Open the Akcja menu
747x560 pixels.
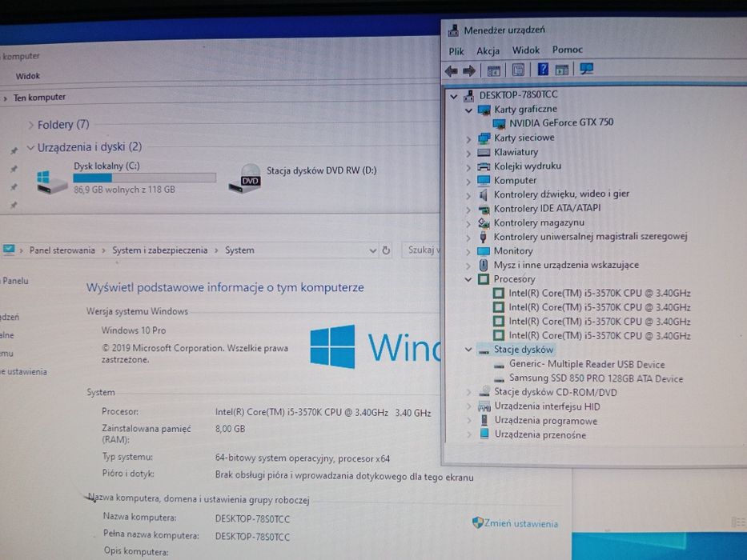tap(488, 51)
